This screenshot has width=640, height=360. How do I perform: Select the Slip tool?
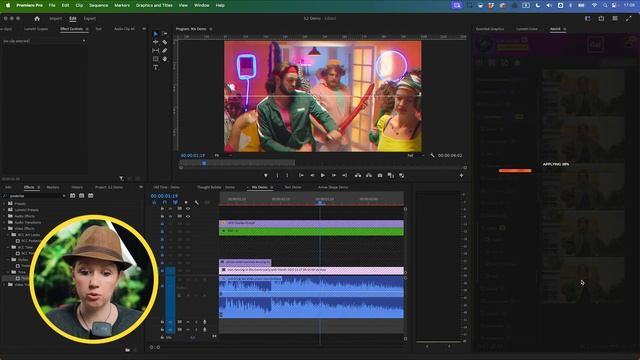(156, 51)
